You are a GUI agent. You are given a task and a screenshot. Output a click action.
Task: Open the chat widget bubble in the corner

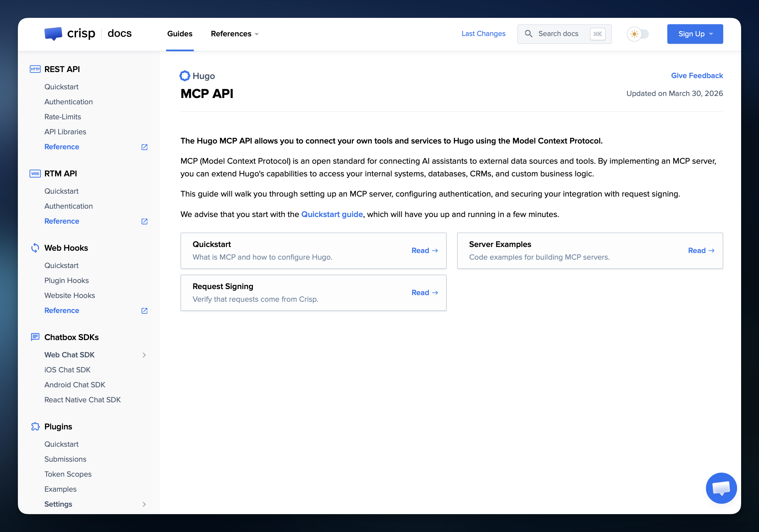[x=721, y=488]
